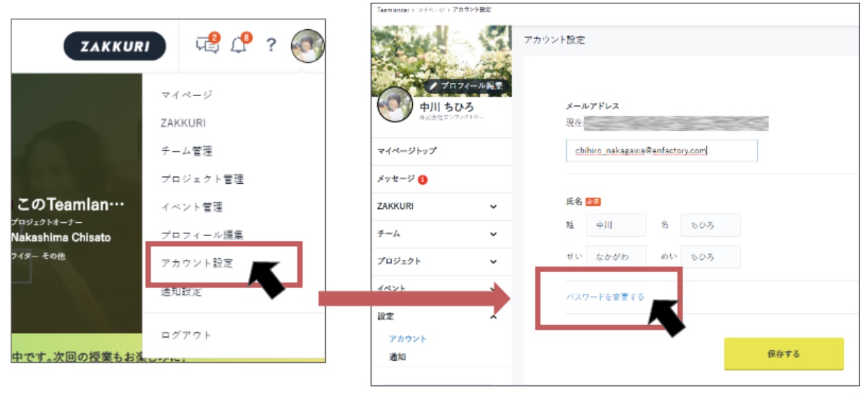
Task: Open マイページトップ in the sidebar
Action: coord(407,151)
